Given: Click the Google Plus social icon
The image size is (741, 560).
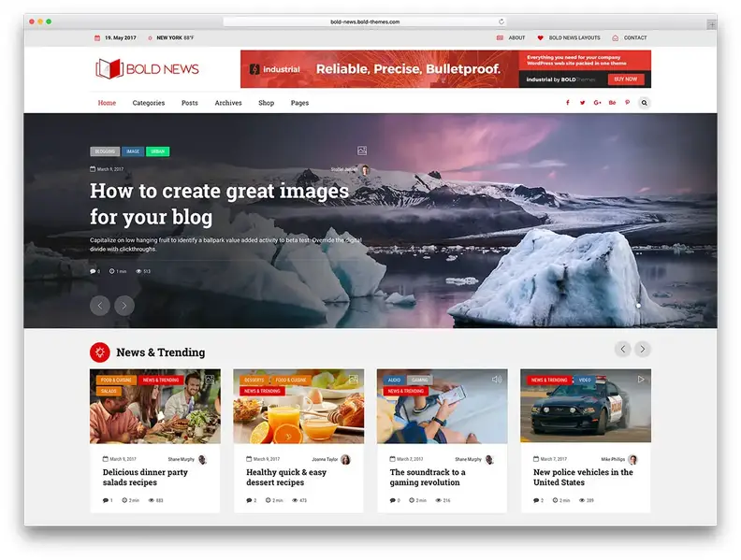Looking at the screenshot, I should pos(597,103).
